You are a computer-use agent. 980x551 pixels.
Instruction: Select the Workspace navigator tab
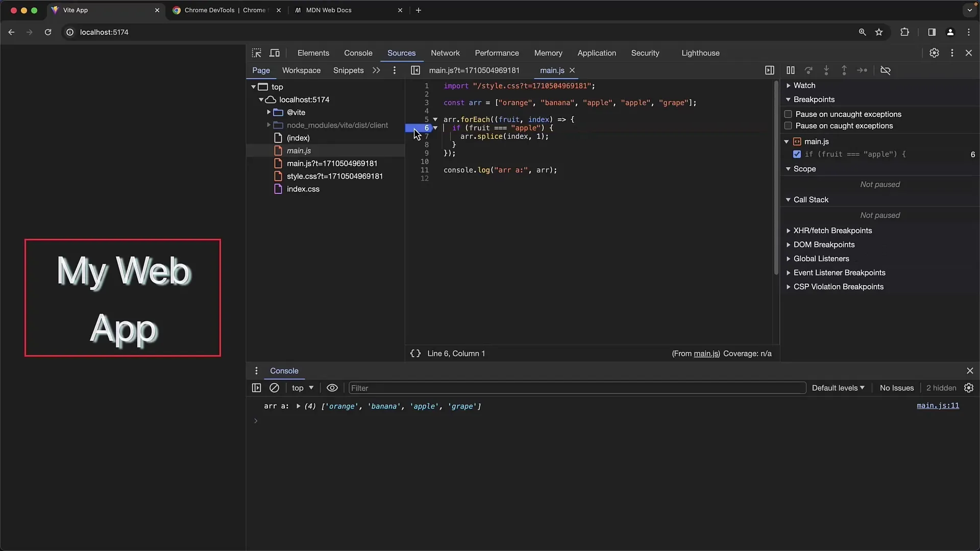coord(301,70)
